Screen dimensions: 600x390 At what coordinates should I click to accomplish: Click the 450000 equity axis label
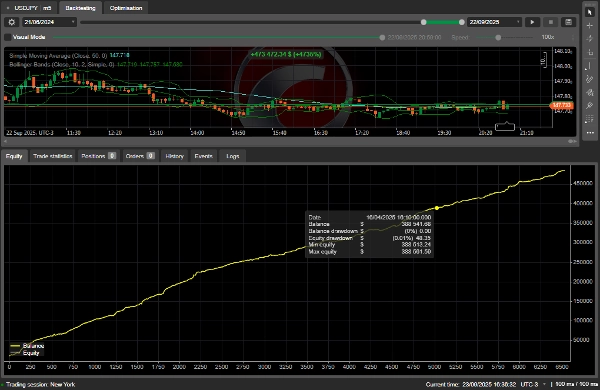[583, 183]
